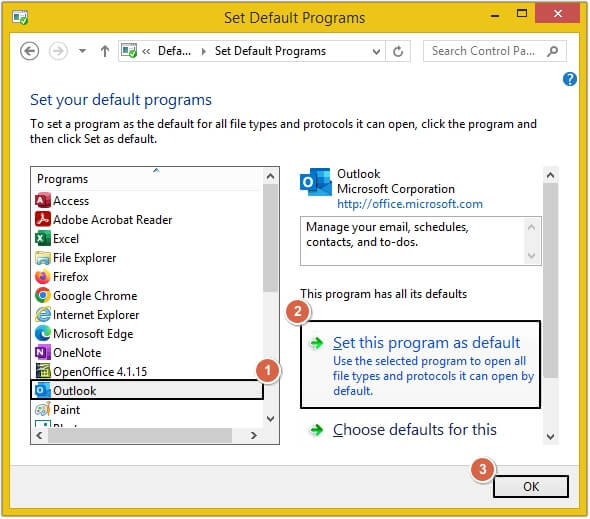The width and height of the screenshot is (590, 519).
Task: Click the description box down scroll arrow
Action: click(531, 255)
